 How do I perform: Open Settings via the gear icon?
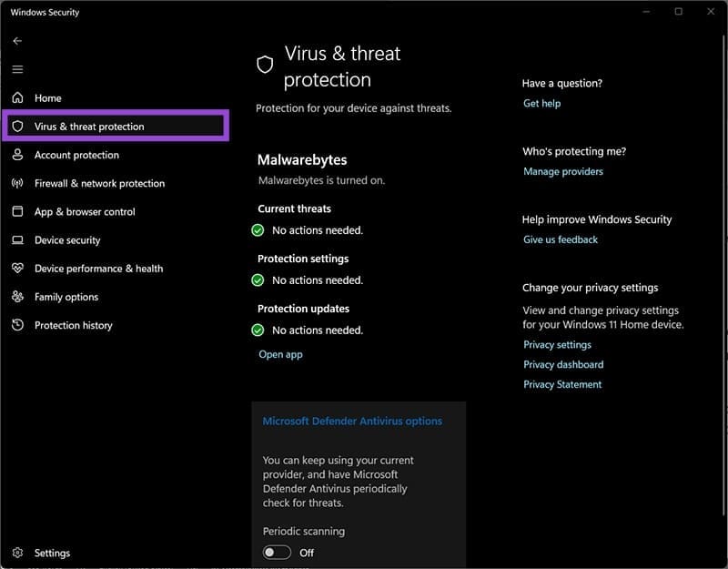pos(17,553)
